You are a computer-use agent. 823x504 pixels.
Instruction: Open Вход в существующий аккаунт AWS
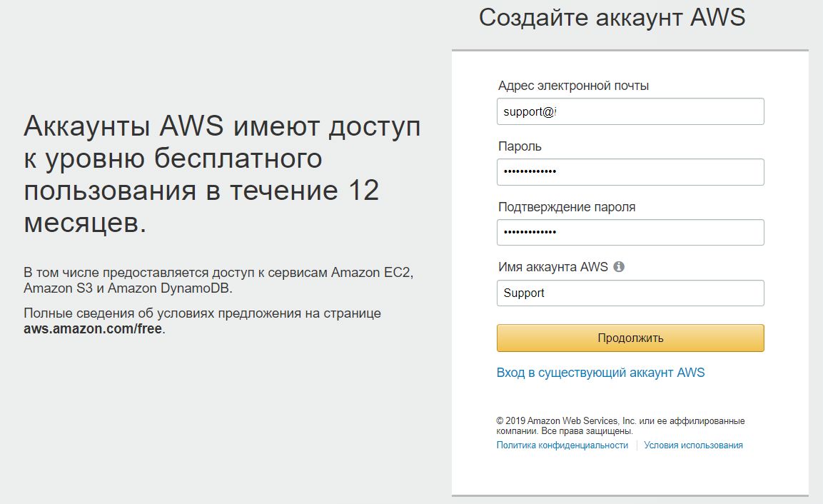[x=601, y=372]
